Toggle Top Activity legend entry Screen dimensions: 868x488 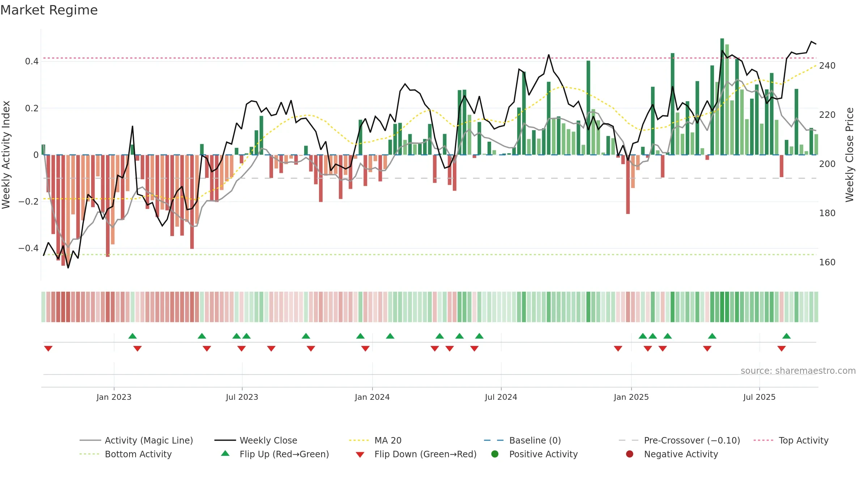tap(791, 440)
